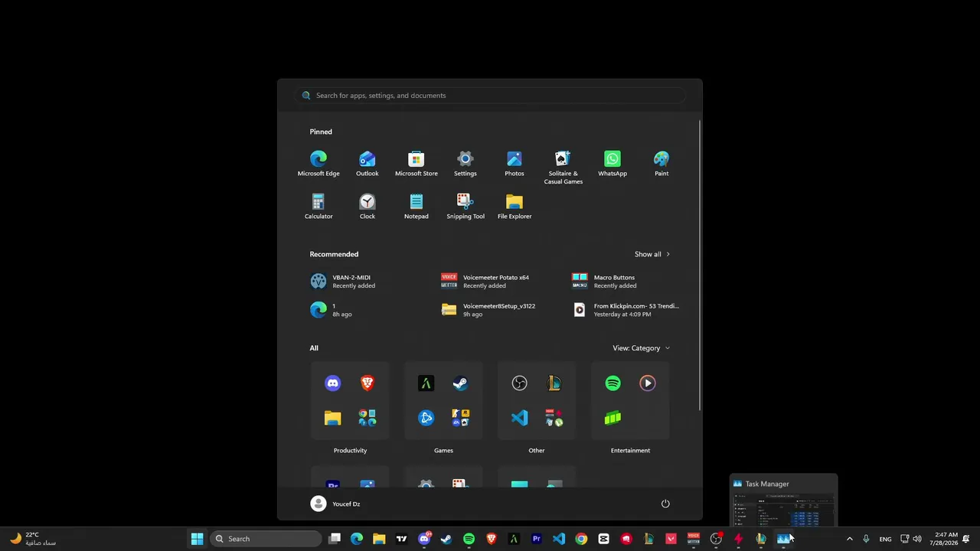Screen dimensions: 980x551
Task: Click the Windows Start button on taskbar
Action: pos(197,539)
